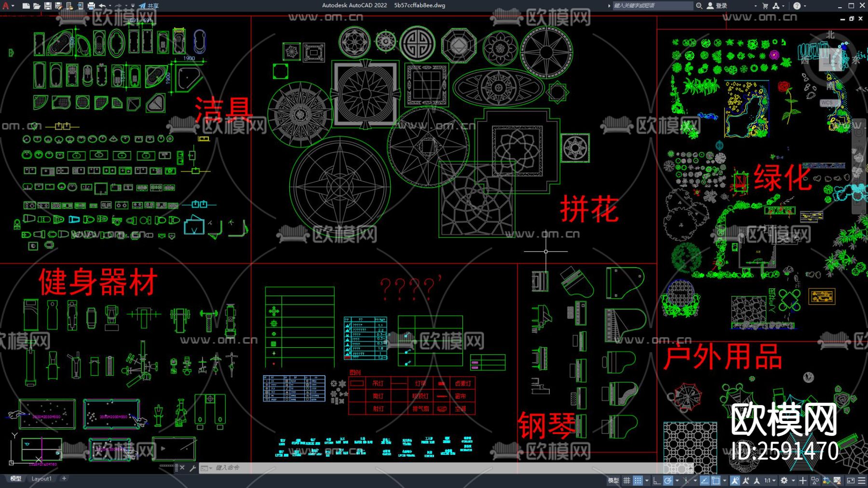Save to web and mobile icon
The width and height of the screenshot is (868, 488).
80,6
